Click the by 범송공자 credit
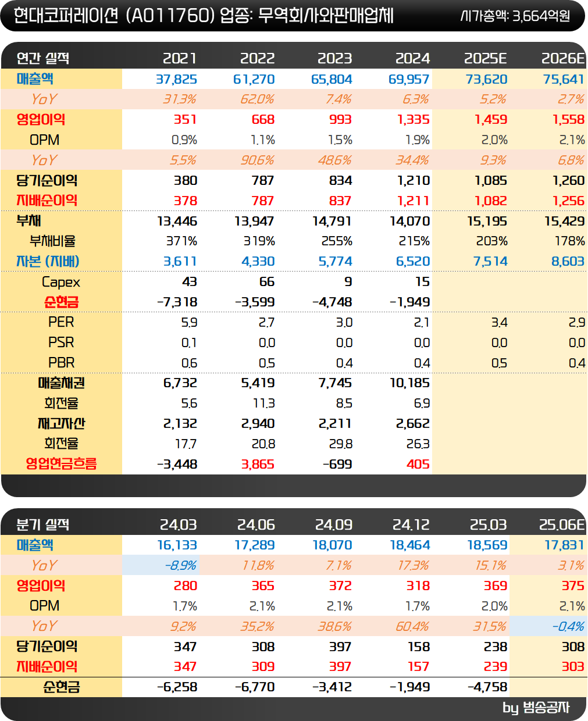The image size is (588, 721). (536, 708)
